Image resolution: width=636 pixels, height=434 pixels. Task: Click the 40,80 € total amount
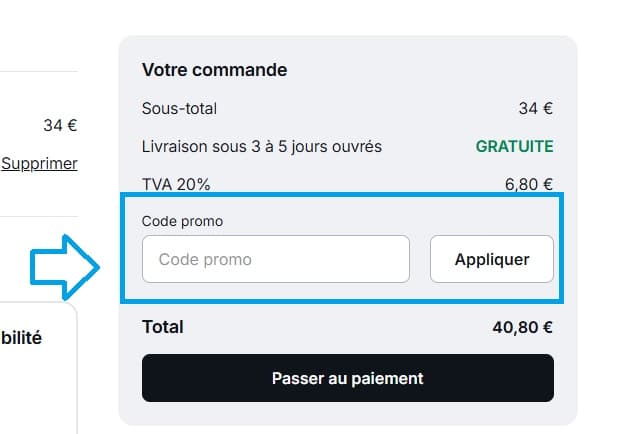pos(522,327)
